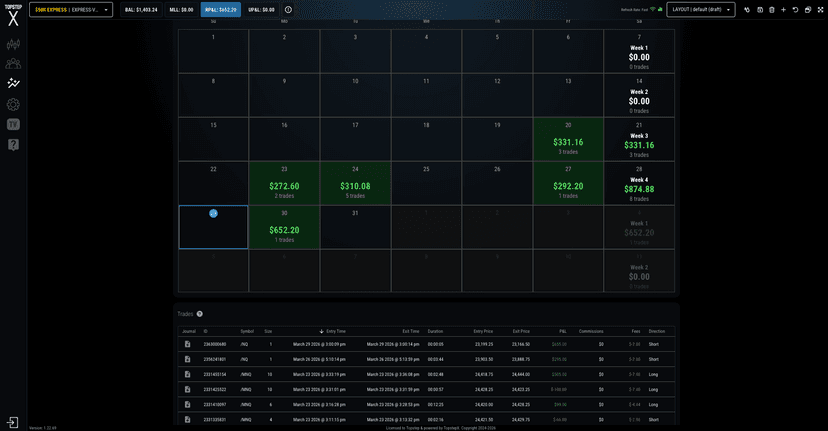Image resolution: width=828 pixels, height=431 pixels.
Task: Sort trades by Direction column header
Action: pos(657,331)
